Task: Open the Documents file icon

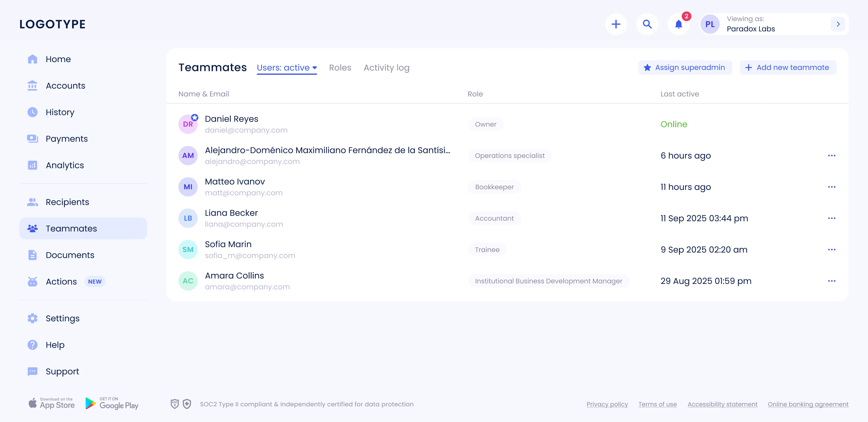Action: pyautogui.click(x=32, y=255)
